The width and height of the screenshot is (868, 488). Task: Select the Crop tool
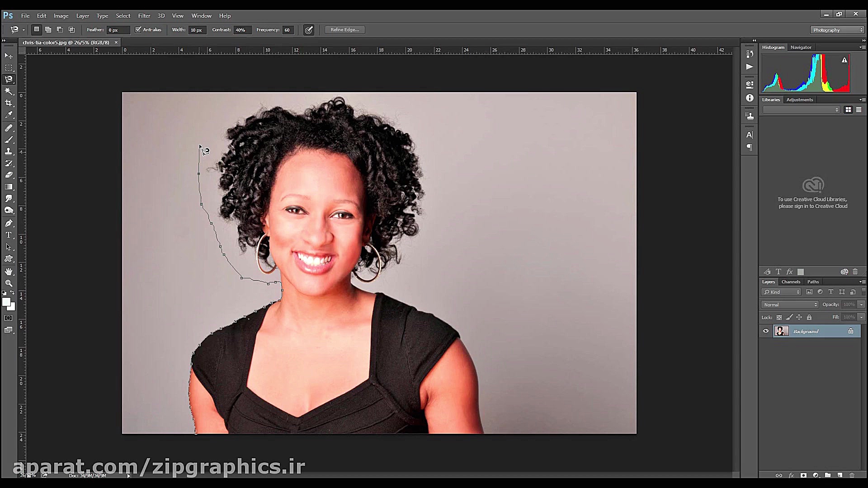coord(9,103)
